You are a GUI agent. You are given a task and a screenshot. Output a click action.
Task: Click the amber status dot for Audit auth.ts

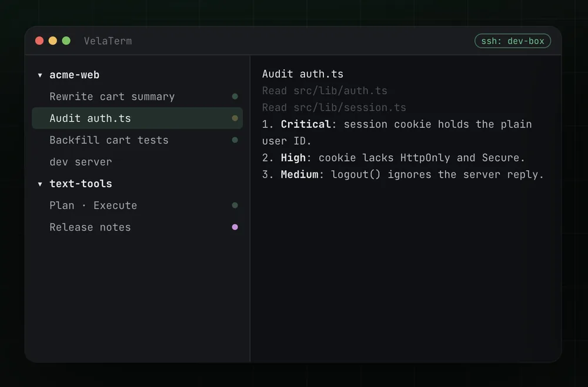pyautogui.click(x=235, y=118)
